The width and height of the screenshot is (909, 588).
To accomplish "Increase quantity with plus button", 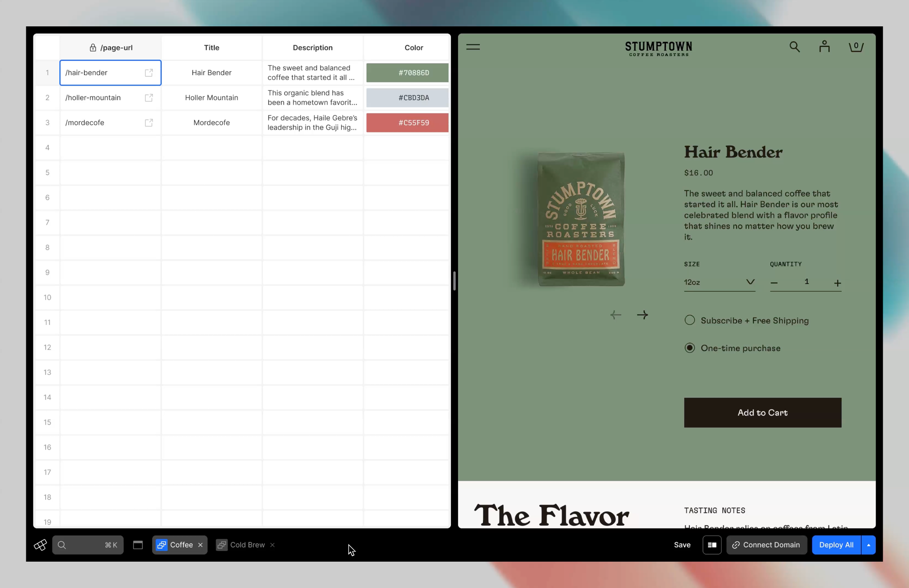I will 837,283.
